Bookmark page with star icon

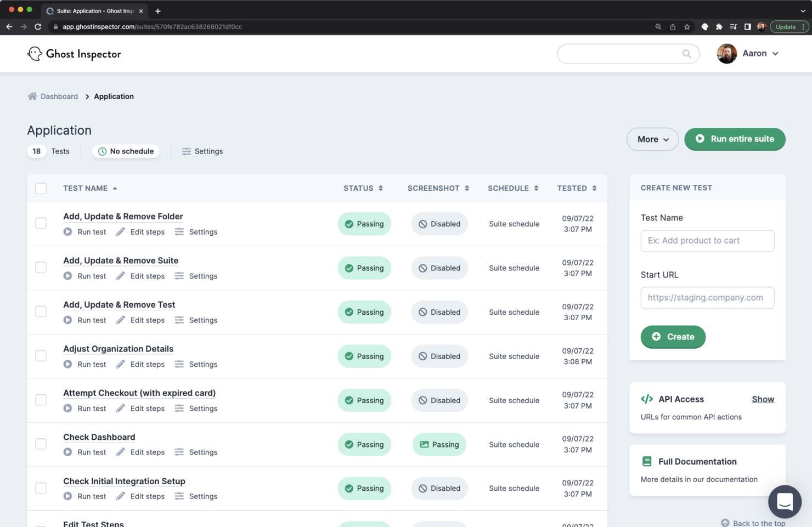(x=687, y=27)
